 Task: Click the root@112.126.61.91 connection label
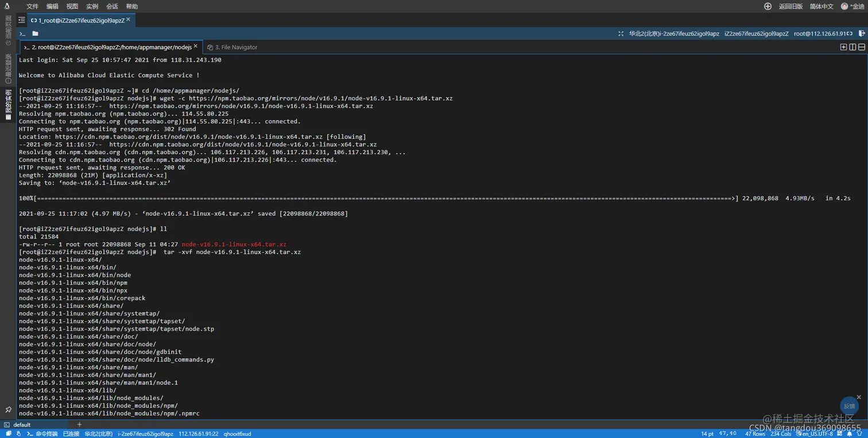(x=820, y=34)
